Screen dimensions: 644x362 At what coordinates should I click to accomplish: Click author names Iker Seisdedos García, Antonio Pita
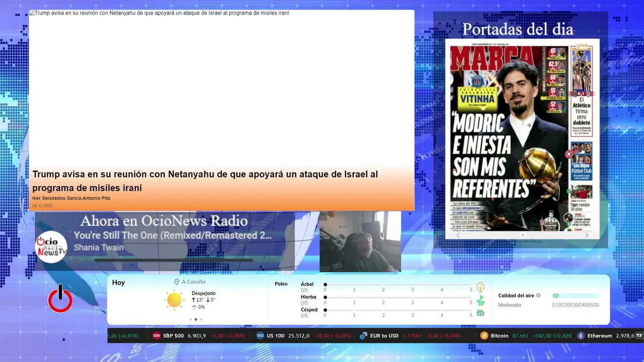(x=71, y=198)
